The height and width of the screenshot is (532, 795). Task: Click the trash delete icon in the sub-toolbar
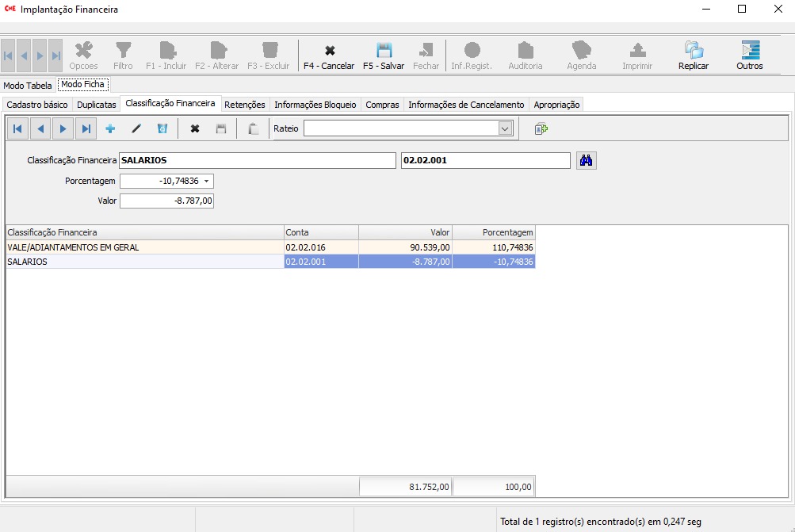click(x=162, y=128)
